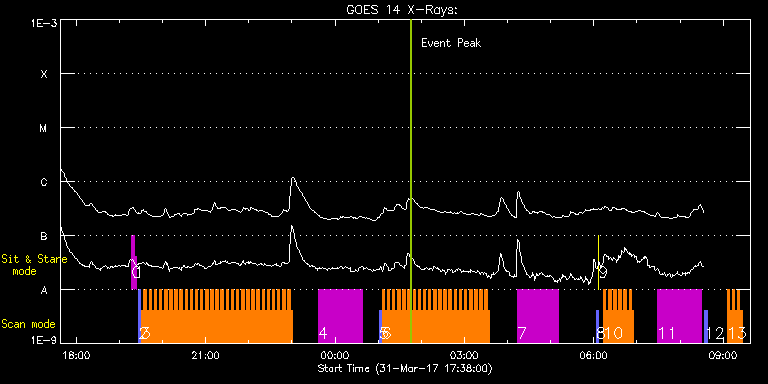This screenshot has height=384, width=768.
Task: Click the "X" flare class axis label
Action: 44,74
